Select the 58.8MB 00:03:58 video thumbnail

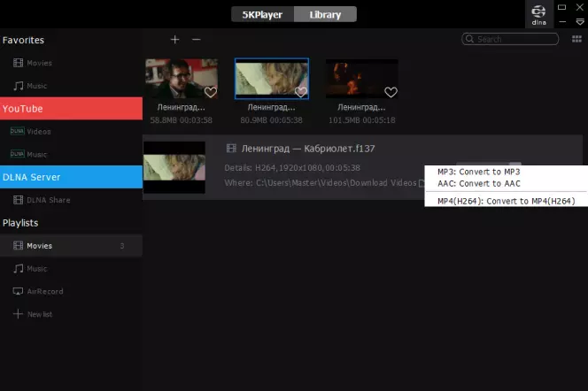coord(182,79)
